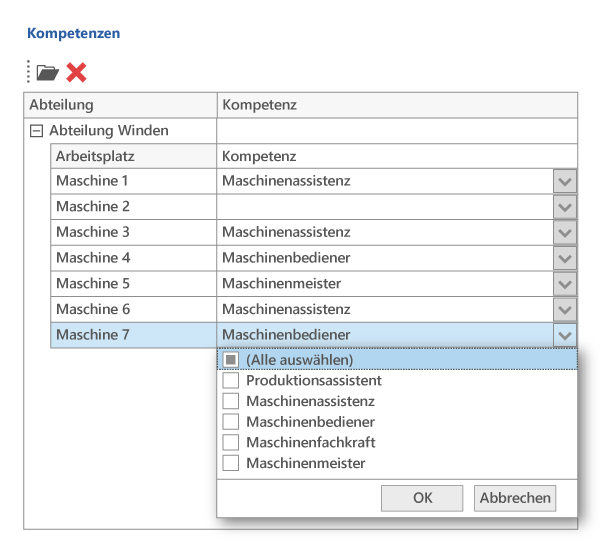The height and width of the screenshot is (557, 600).
Task: Toggle the (Alle auswählen) checkbox
Action: [231, 360]
